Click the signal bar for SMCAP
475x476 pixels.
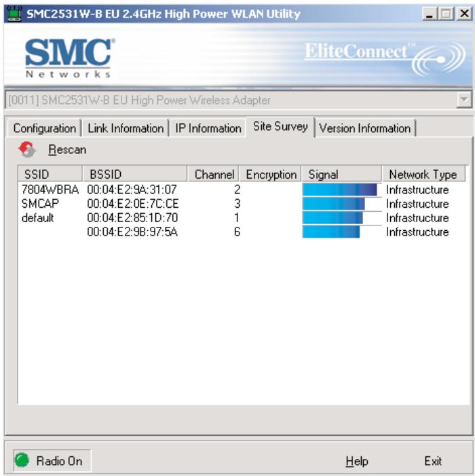334,204
